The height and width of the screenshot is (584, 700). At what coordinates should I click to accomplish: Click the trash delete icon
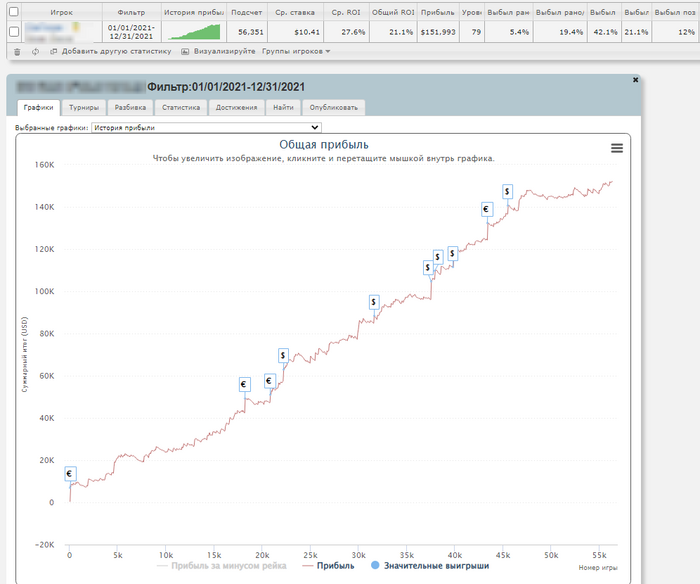tap(17, 51)
